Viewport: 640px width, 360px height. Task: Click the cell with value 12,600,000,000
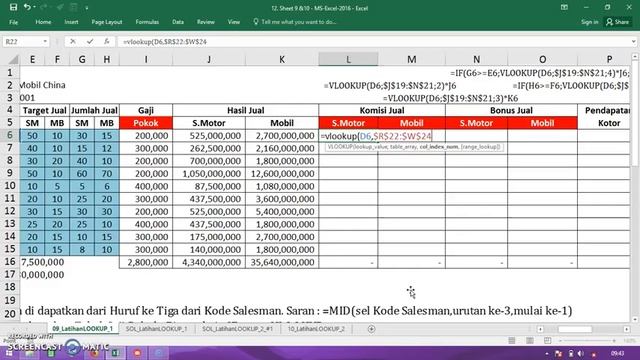click(x=282, y=173)
